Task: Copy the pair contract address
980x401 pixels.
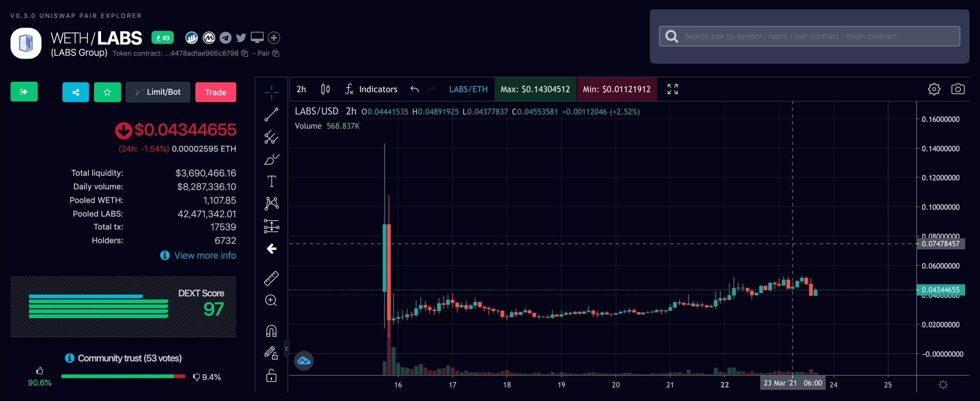Action: 276,53
